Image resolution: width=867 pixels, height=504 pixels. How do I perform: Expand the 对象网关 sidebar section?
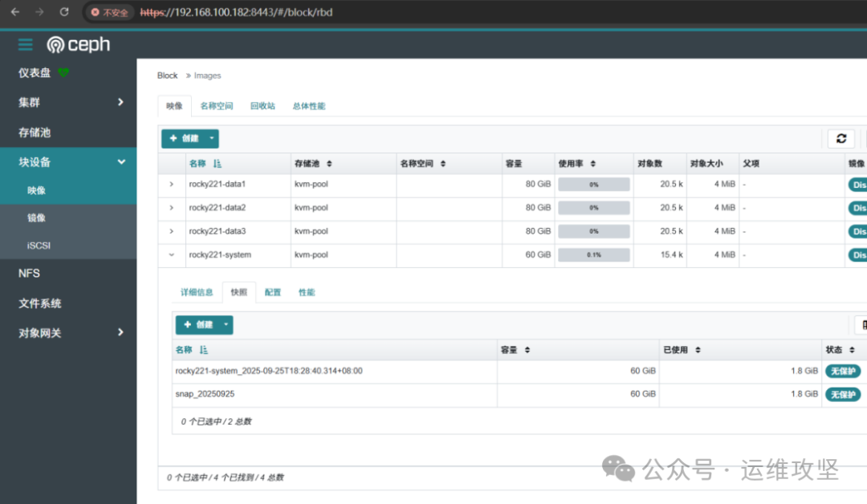click(x=120, y=332)
